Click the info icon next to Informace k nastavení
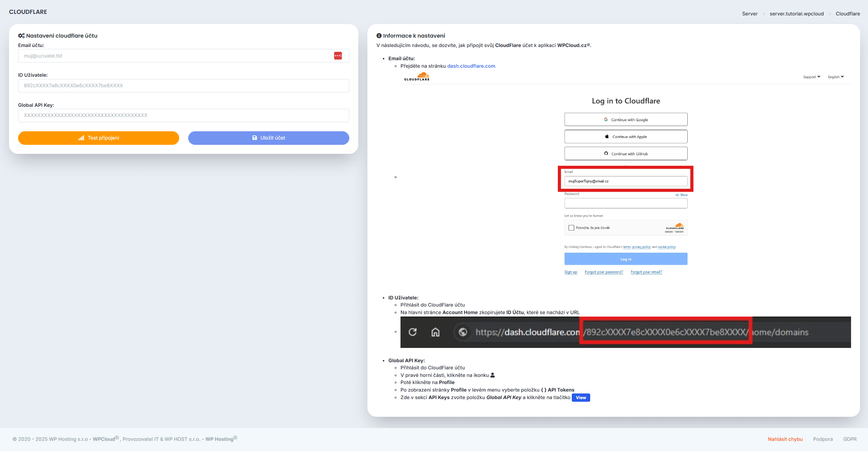 pos(379,36)
